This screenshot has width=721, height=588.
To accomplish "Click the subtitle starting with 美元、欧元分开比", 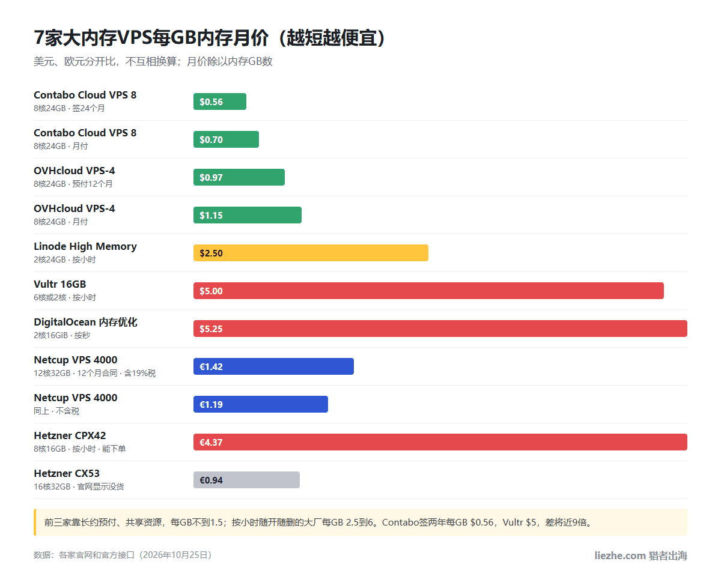I will (153, 61).
